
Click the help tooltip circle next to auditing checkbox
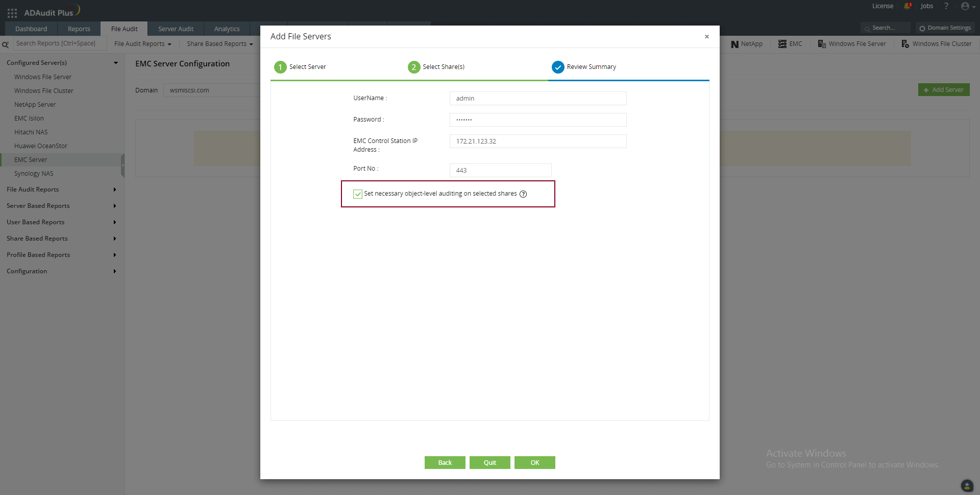coord(523,194)
